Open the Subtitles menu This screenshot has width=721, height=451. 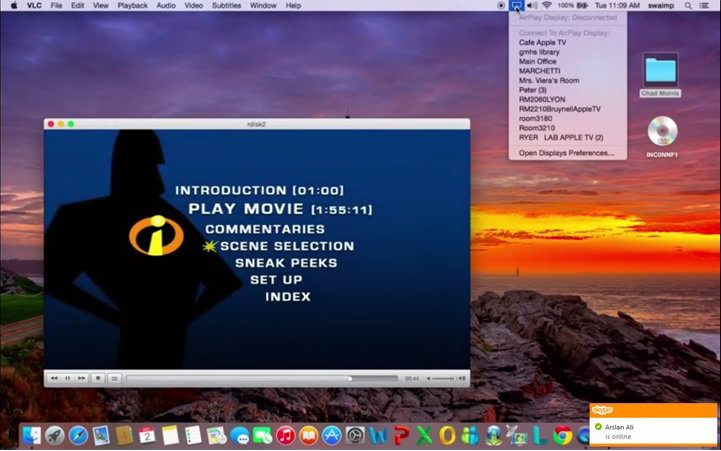coord(226,6)
